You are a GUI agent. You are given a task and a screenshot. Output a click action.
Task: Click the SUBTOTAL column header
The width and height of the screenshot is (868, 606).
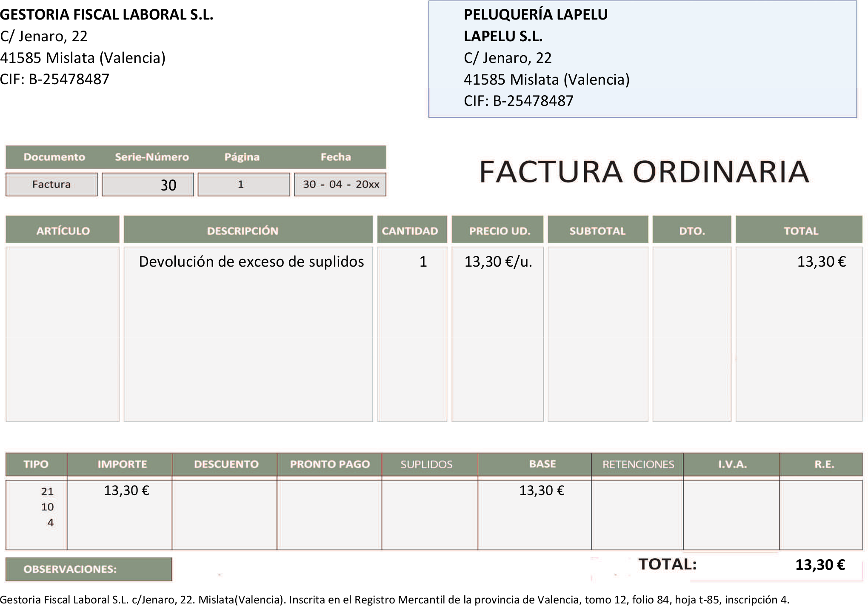point(597,230)
